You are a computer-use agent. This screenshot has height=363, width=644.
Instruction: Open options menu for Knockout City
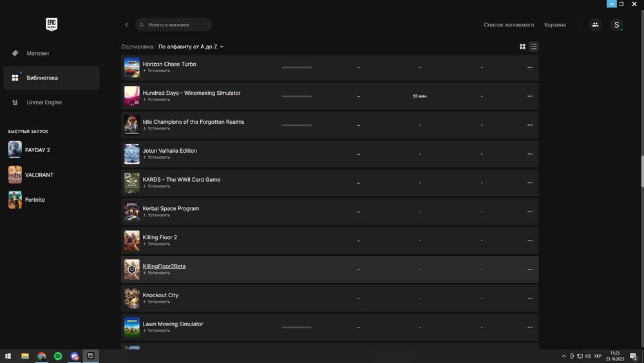click(x=530, y=299)
